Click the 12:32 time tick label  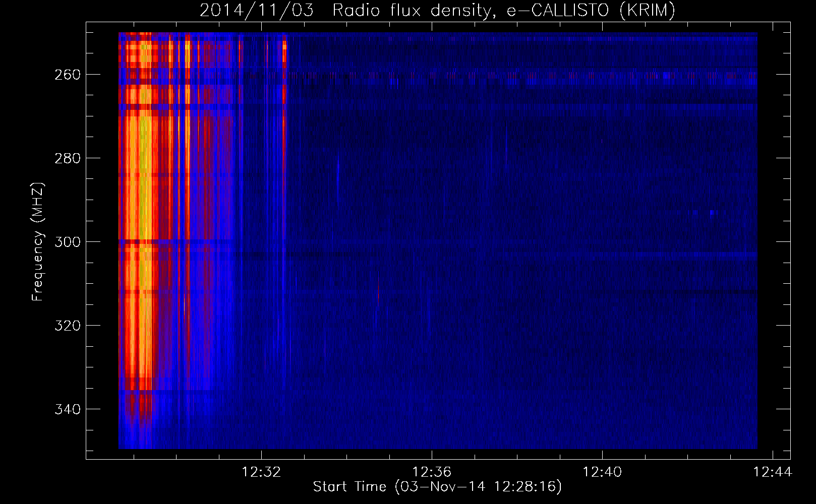tap(261, 472)
